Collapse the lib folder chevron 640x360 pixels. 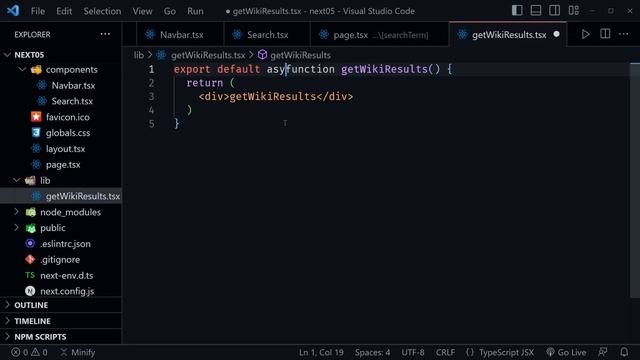(x=17, y=180)
